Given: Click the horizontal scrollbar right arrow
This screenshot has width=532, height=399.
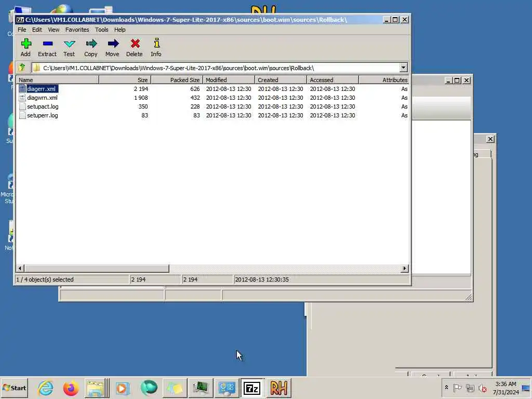Looking at the screenshot, I should [404, 269].
